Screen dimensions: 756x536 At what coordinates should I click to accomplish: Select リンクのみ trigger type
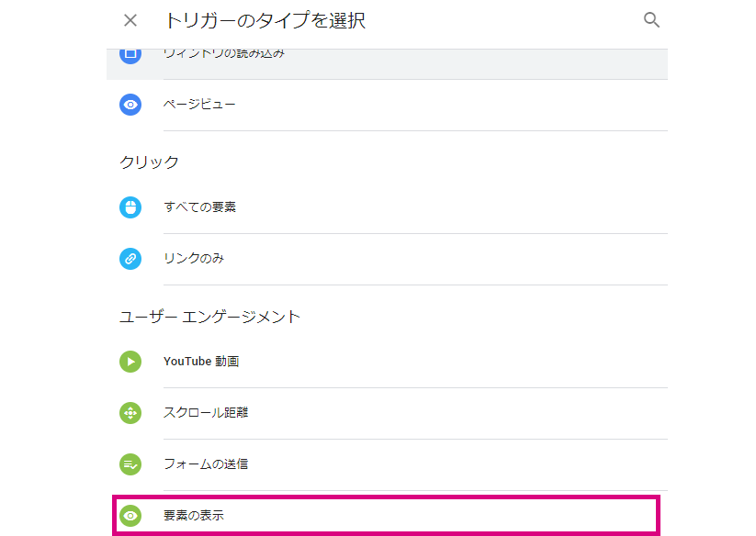(x=193, y=259)
